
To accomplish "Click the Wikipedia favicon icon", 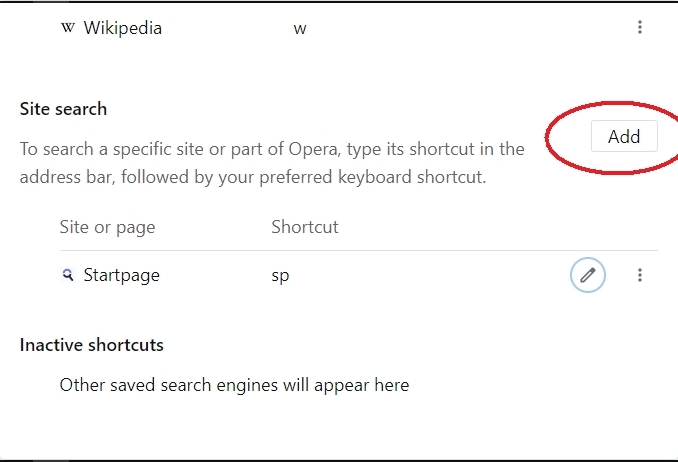I will pyautogui.click(x=68, y=28).
